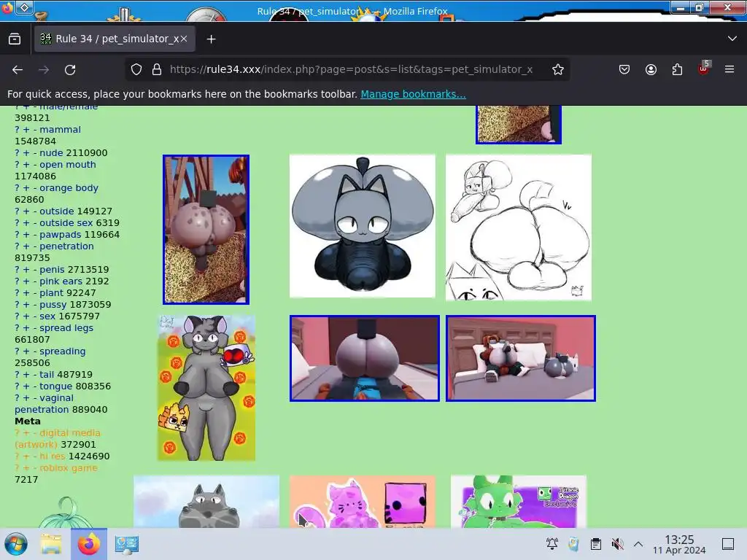
Task: Open the green dragon thumbnail
Action: tap(519, 501)
